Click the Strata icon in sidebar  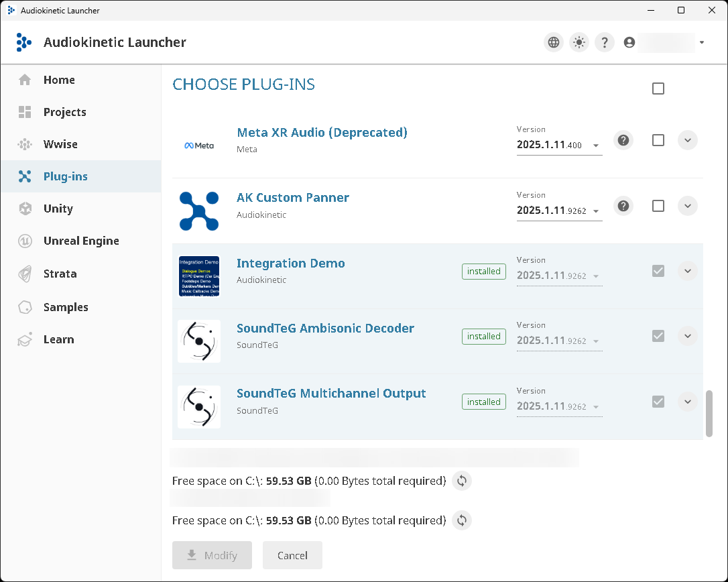(25, 274)
